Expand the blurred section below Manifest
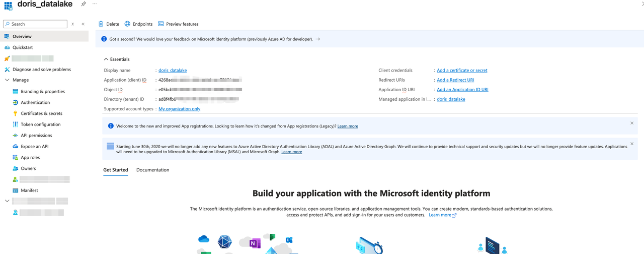The image size is (644, 254). coord(7,201)
